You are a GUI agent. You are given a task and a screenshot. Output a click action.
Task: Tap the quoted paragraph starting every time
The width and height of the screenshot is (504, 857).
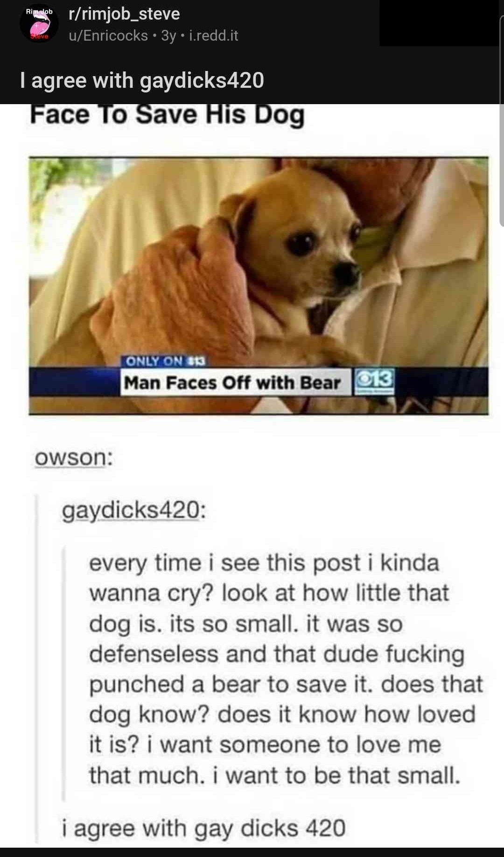coord(286,669)
